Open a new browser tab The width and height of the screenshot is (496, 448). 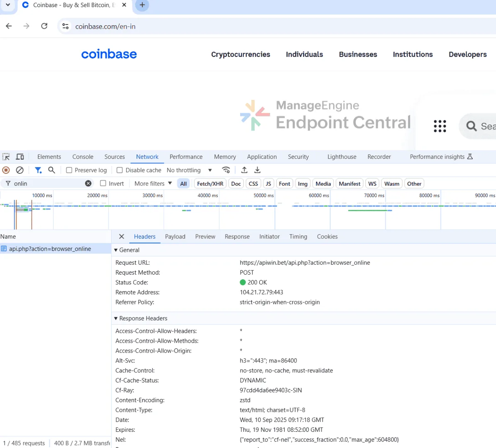pyautogui.click(x=142, y=5)
